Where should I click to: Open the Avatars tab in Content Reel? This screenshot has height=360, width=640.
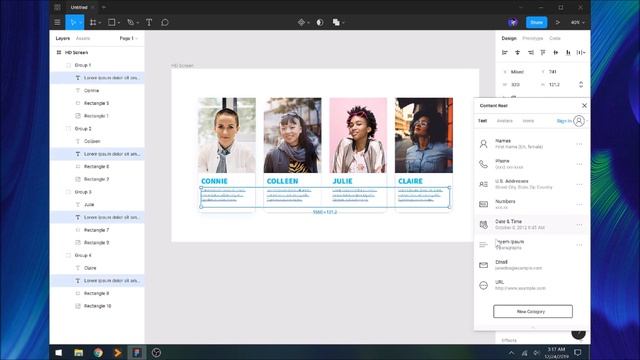pos(504,121)
